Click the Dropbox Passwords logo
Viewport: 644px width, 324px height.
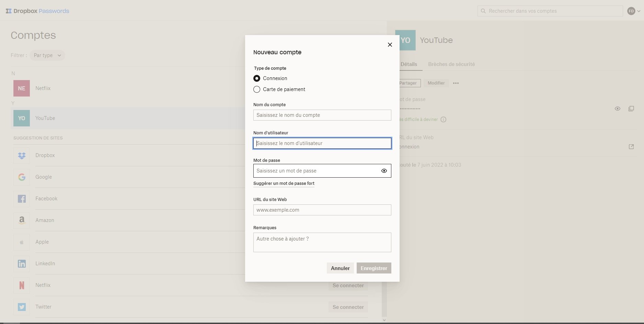(x=37, y=11)
